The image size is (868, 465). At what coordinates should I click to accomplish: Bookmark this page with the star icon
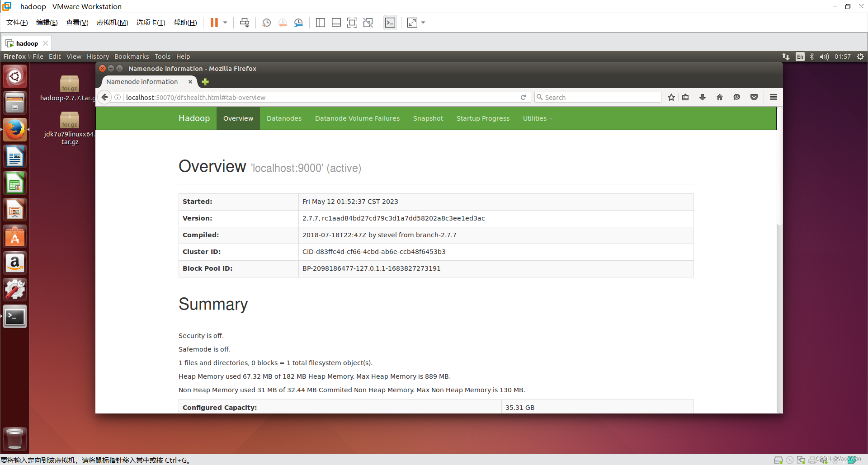(671, 97)
